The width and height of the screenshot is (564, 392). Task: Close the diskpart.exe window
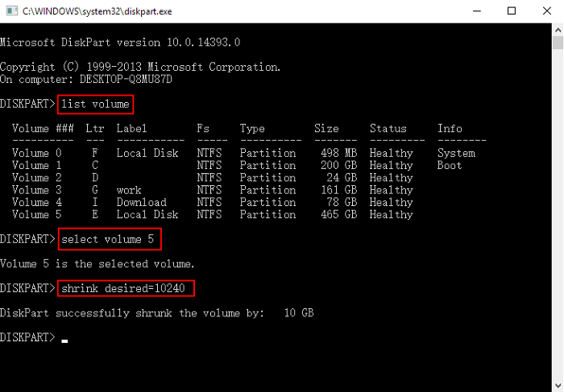click(545, 12)
